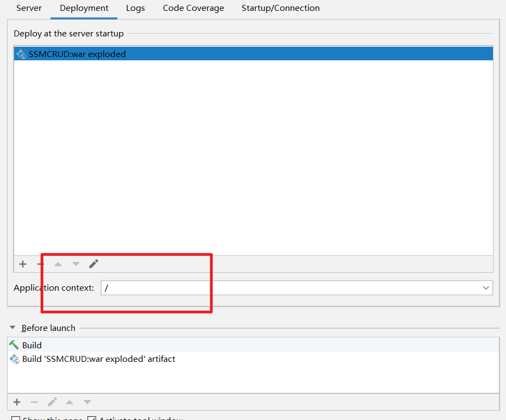
Task: Move Before launch task down
Action: point(87,402)
